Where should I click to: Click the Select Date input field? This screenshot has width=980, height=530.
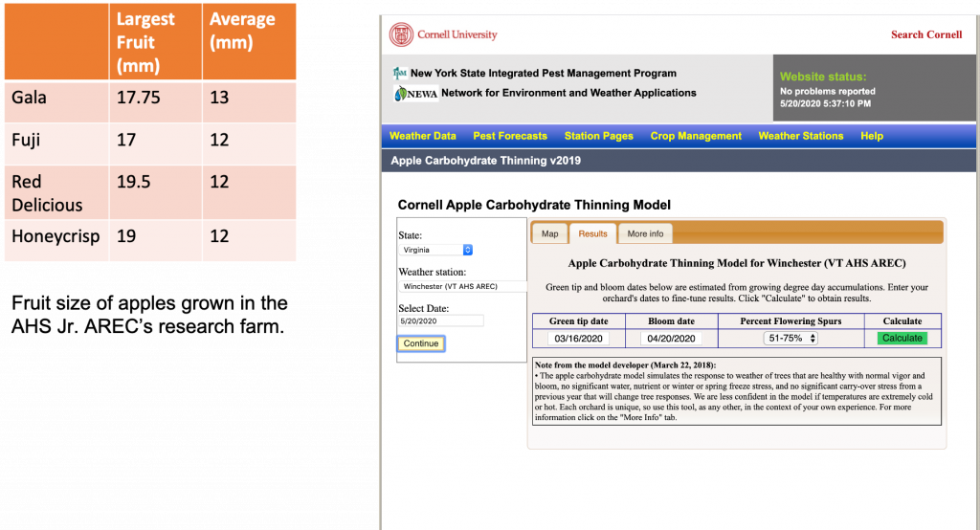441,321
